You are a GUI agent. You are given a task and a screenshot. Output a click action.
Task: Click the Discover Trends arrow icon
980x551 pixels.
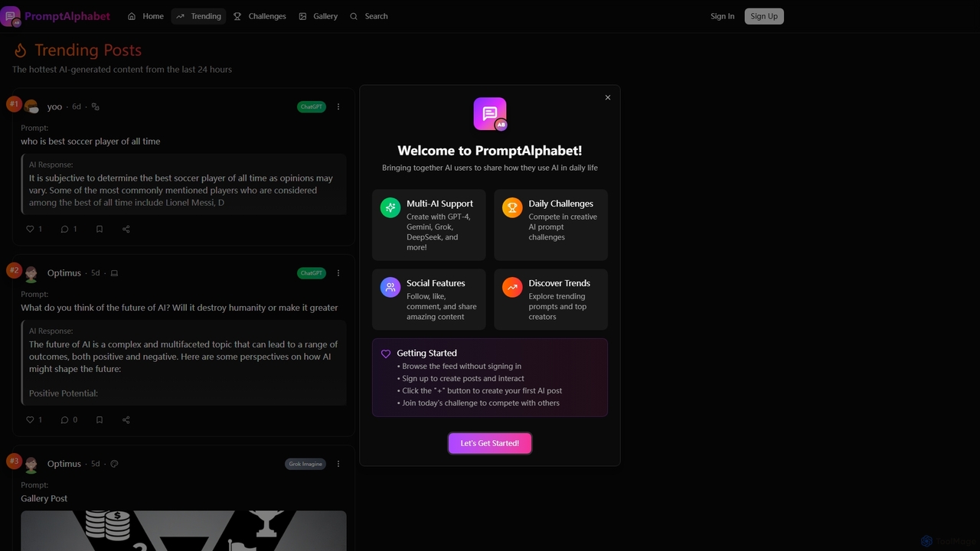click(512, 287)
